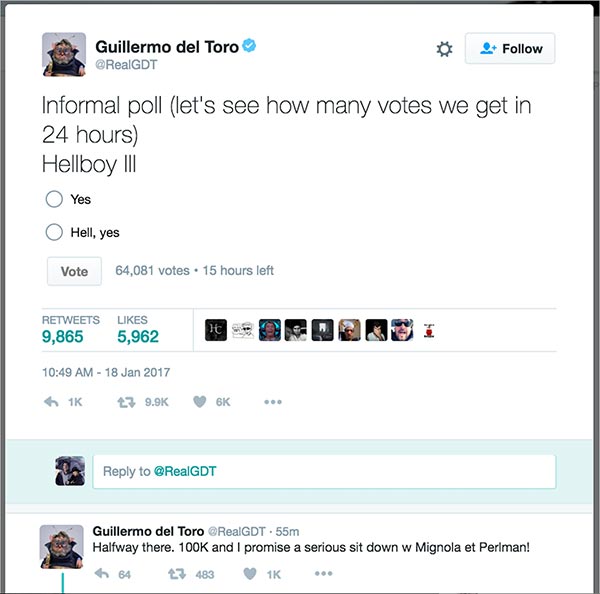Retweet the Hellboy III poll tweet

127,402
